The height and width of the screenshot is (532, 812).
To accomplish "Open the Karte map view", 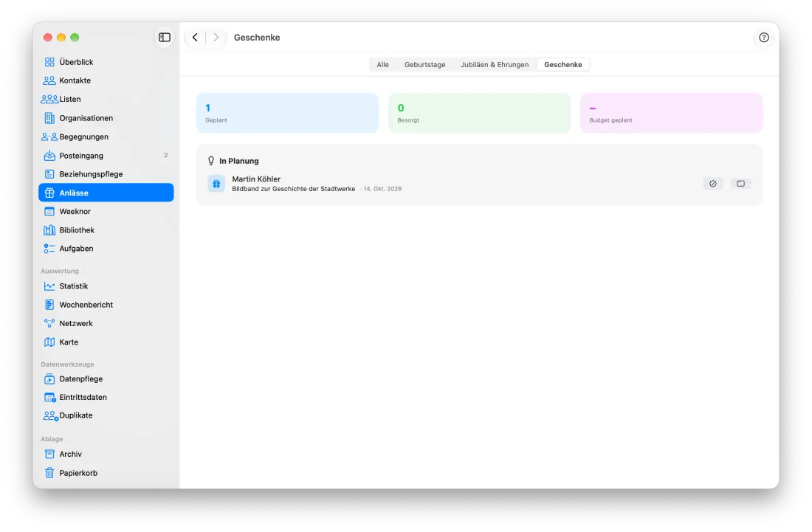I will point(106,342).
